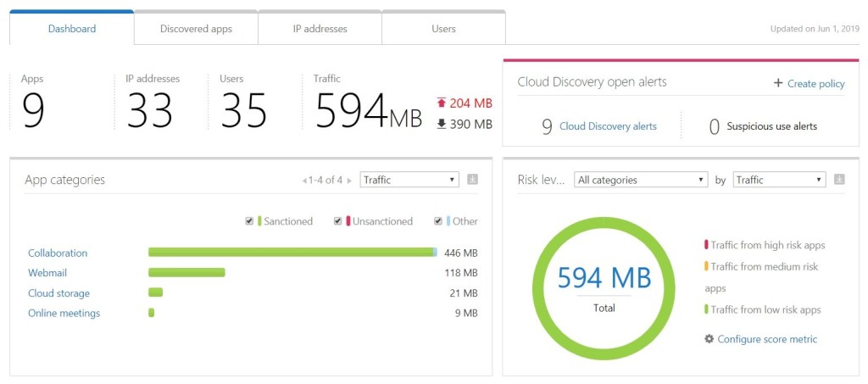Select the Collaboration category link

pos(58,253)
